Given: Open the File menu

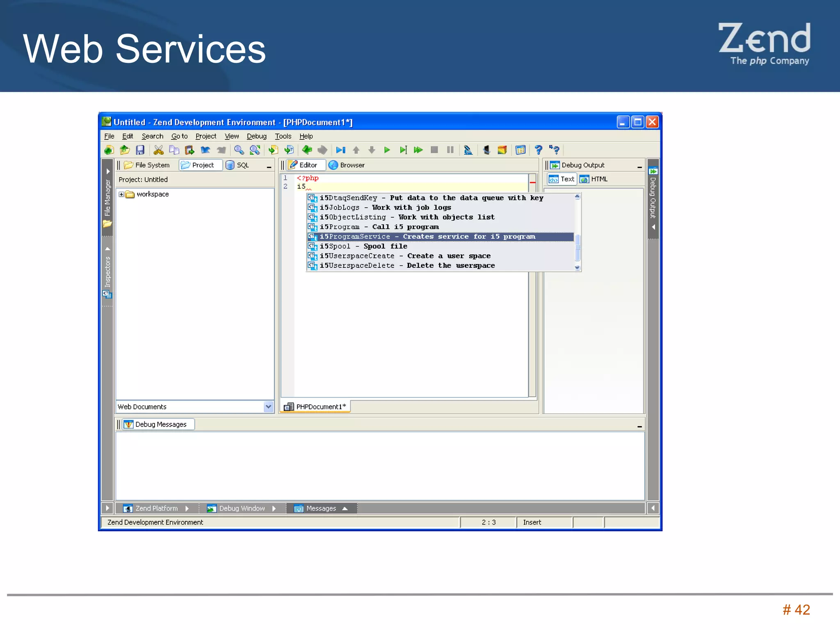Looking at the screenshot, I should point(109,136).
